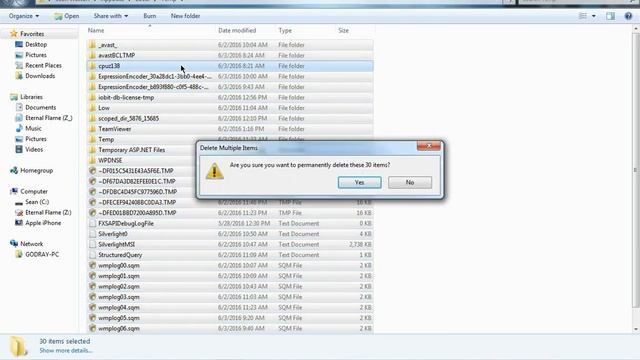Select wmplog04.sqm file icon
640x360 pixels.
pyautogui.click(x=92, y=307)
